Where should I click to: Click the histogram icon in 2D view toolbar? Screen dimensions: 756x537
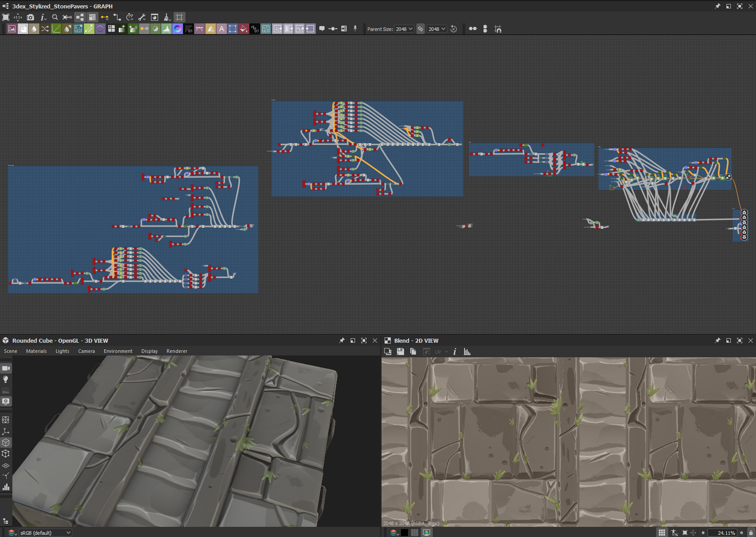click(x=467, y=352)
